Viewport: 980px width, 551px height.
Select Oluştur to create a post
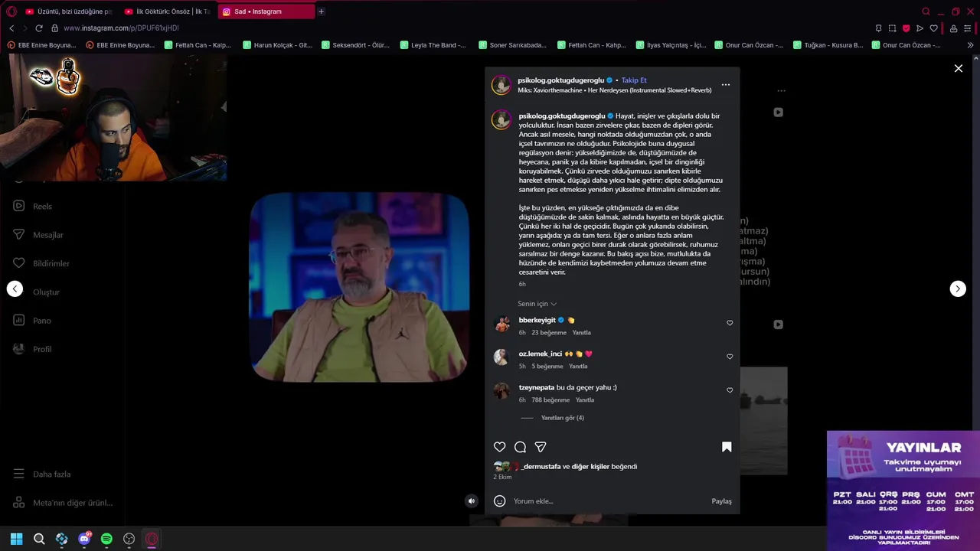[x=37, y=292]
